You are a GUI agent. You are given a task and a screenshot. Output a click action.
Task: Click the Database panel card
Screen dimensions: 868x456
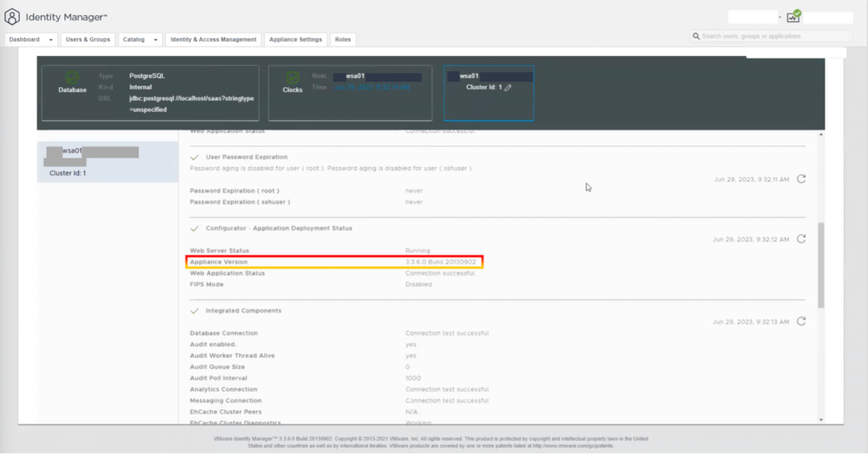click(x=151, y=93)
